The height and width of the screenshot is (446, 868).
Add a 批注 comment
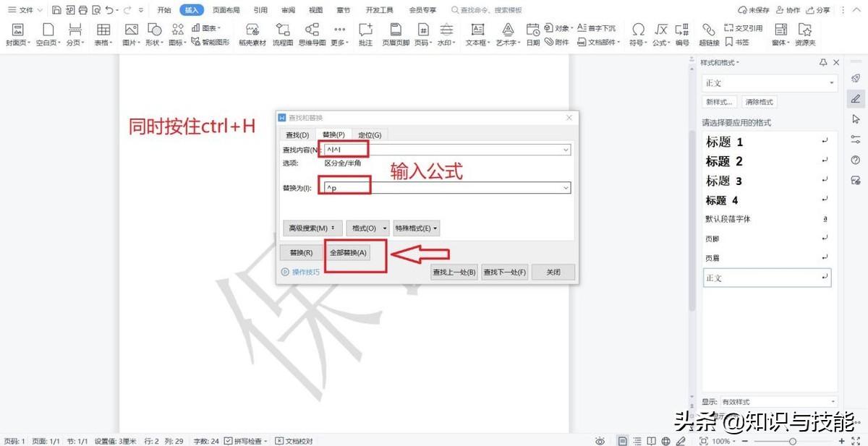tap(365, 33)
